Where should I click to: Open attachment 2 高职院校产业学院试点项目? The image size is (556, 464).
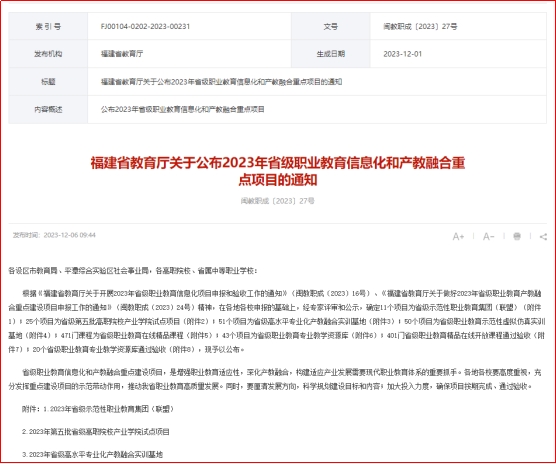tap(96, 432)
